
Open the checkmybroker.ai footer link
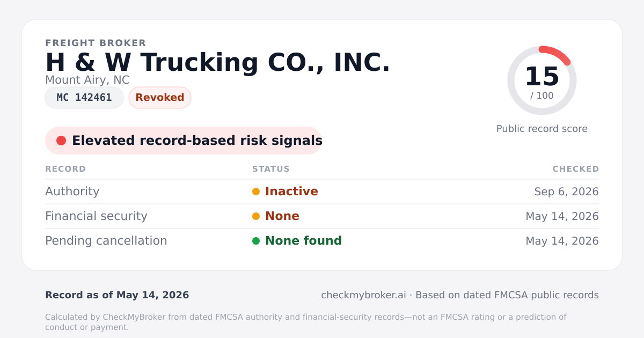[x=363, y=295]
